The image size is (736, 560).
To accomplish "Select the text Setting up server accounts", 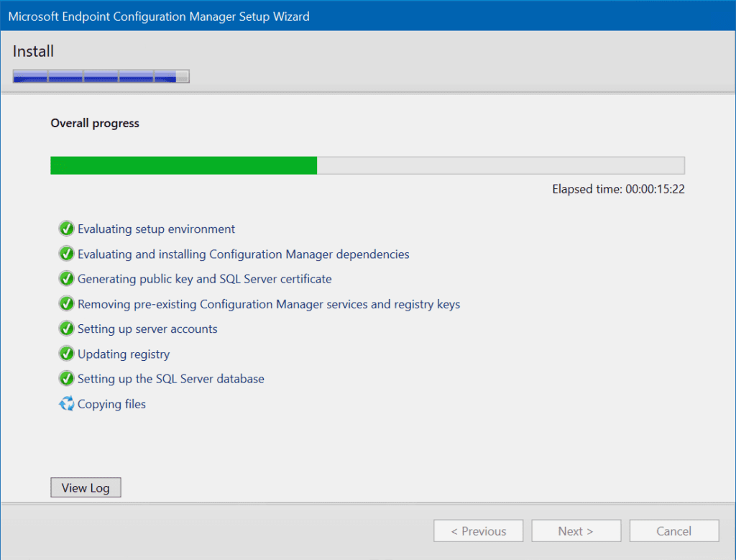I will [147, 329].
